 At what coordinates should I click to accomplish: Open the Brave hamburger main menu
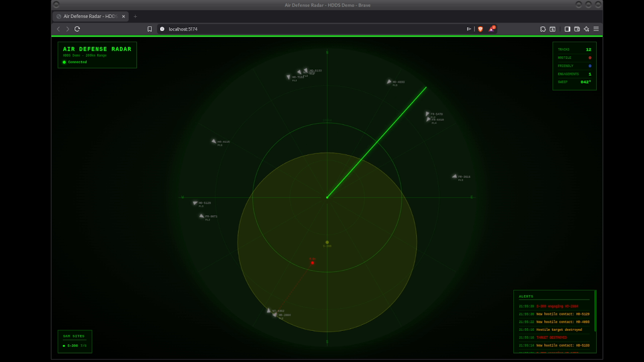[596, 29]
